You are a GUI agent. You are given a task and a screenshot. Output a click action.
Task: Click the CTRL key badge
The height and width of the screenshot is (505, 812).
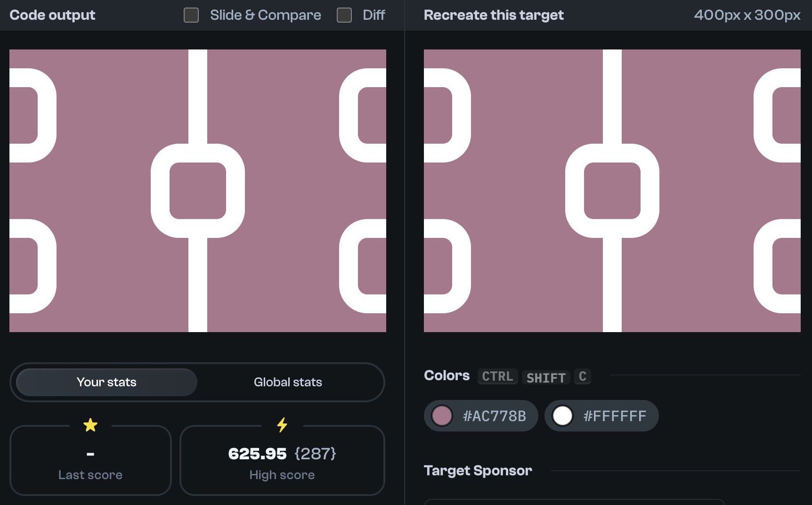(497, 376)
